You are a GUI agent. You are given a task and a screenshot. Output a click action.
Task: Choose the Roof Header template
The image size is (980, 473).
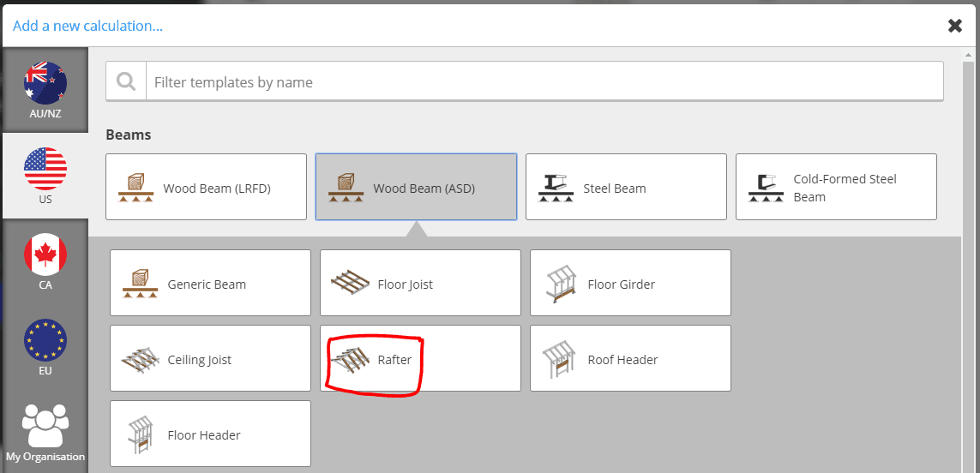click(630, 359)
